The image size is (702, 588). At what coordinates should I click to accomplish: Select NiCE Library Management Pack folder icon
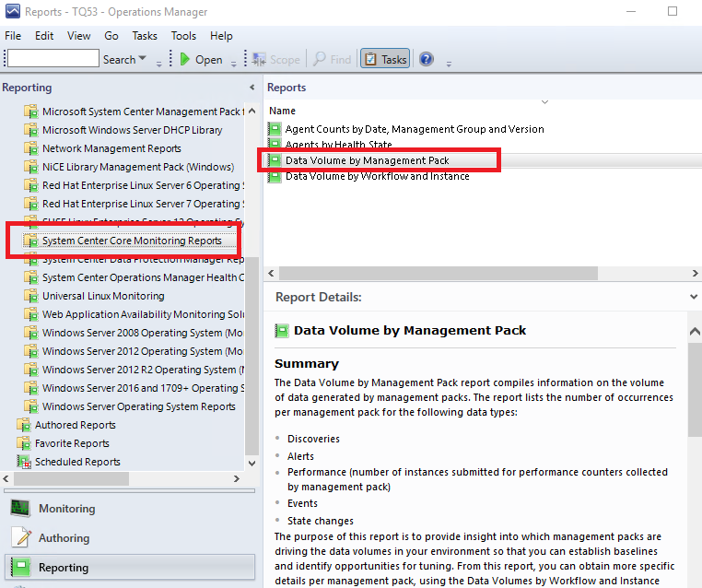coord(31,167)
